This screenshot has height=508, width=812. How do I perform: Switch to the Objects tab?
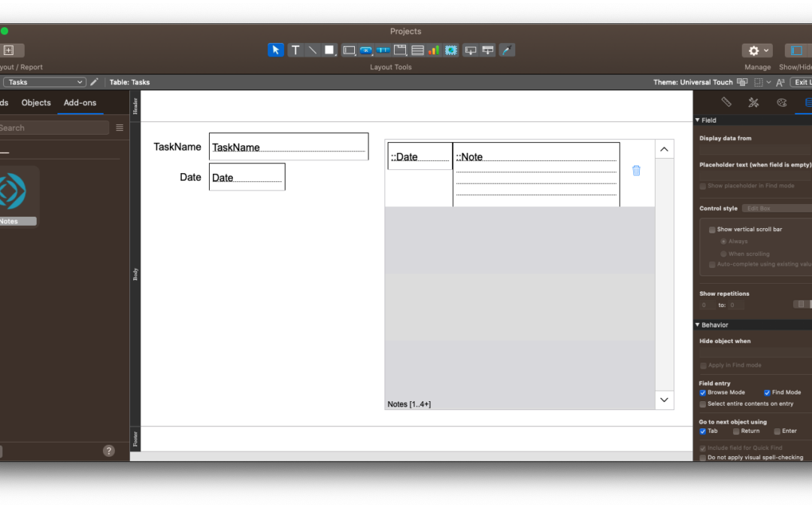coord(36,102)
